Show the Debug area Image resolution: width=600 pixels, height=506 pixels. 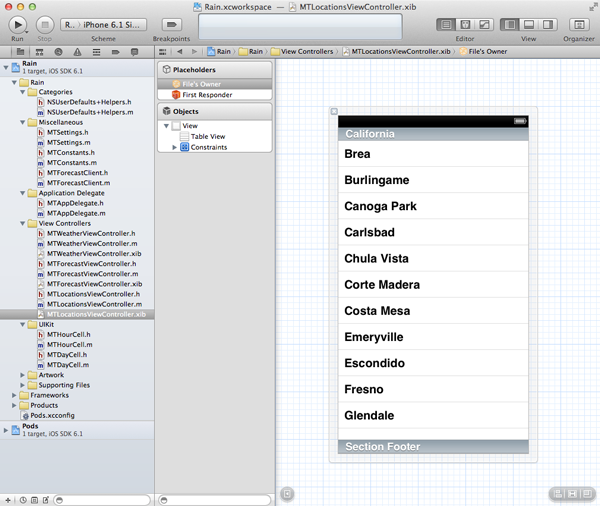[529, 25]
